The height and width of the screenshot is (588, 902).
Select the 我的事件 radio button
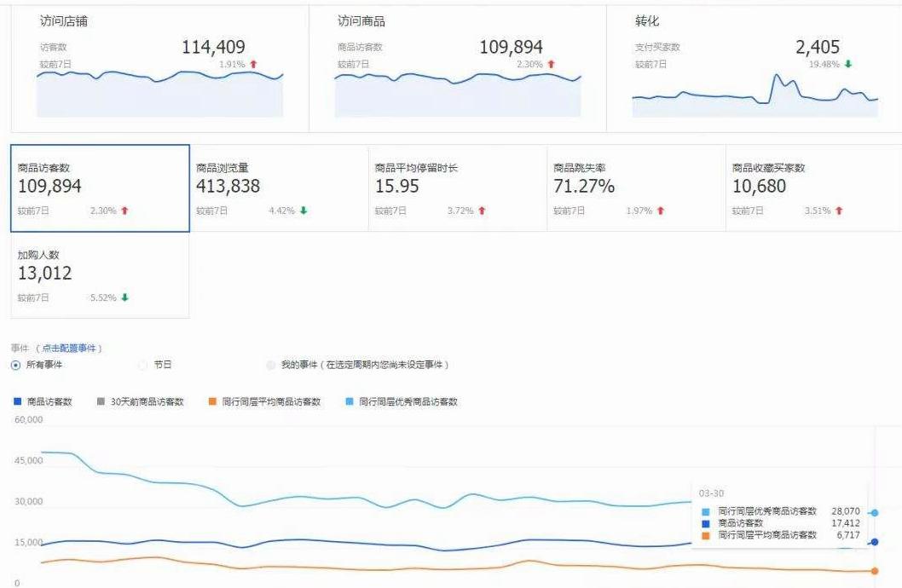point(270,365)
